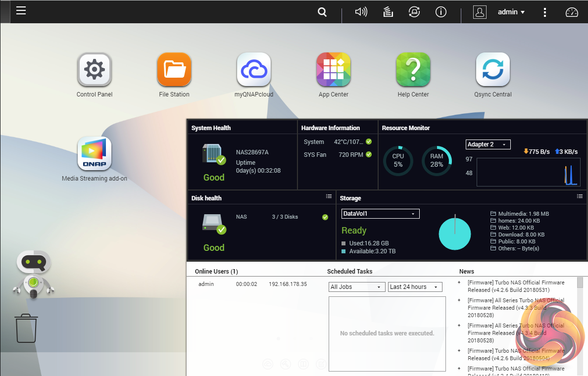The image size is (588, 376).
Task: Click the System temperature 42°C reading
Action: point(348,141)
